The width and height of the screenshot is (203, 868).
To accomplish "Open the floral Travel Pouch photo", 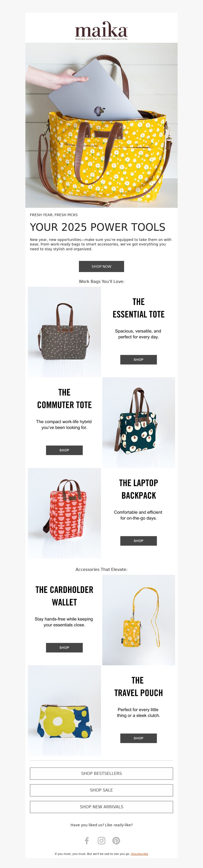I will click(x=64, y=711).
